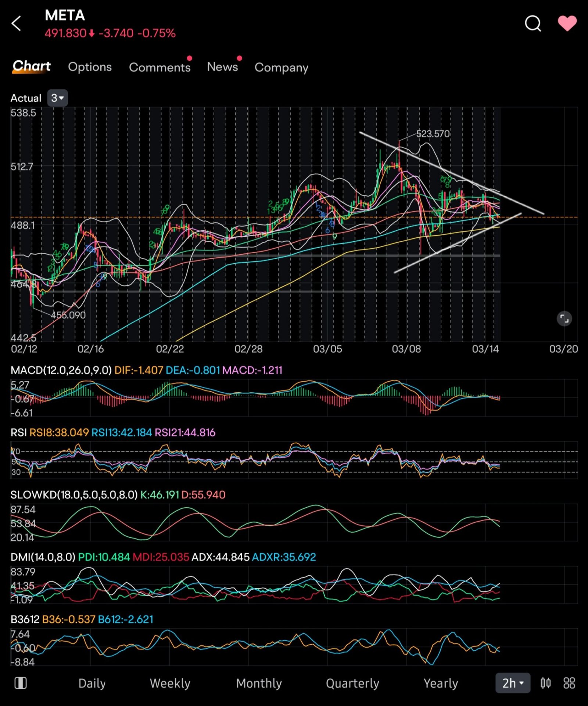Tap the RSI8:38.049 value
Screen dimensions: 588x706
59,432
